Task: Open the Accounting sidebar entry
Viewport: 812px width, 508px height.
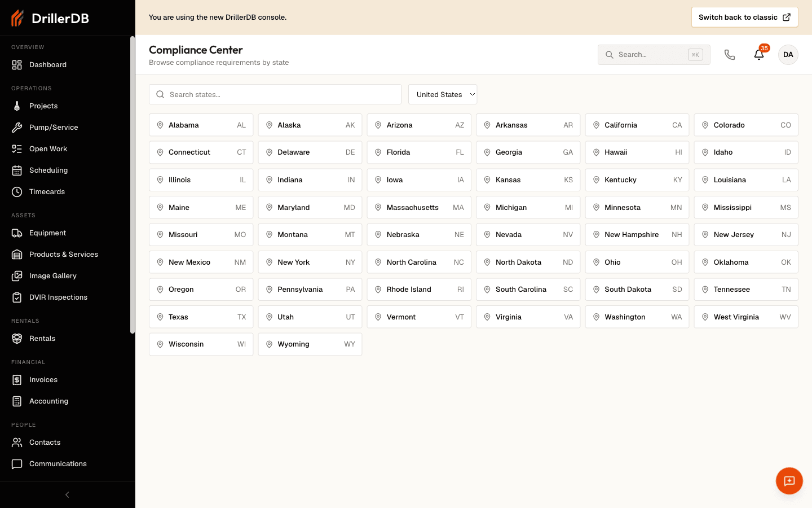Action: coord(68,401)
